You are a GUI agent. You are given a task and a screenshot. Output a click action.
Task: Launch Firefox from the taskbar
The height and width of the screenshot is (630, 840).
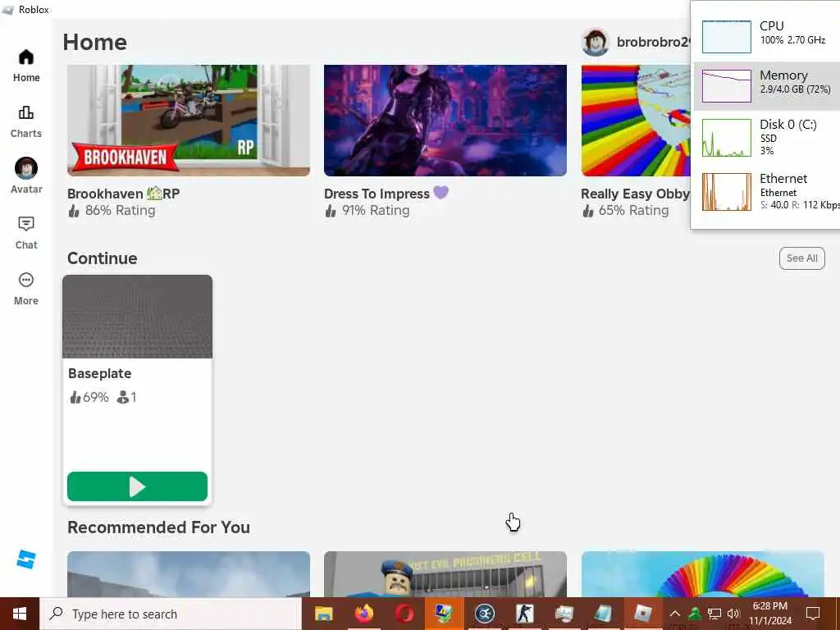[363, 614]
